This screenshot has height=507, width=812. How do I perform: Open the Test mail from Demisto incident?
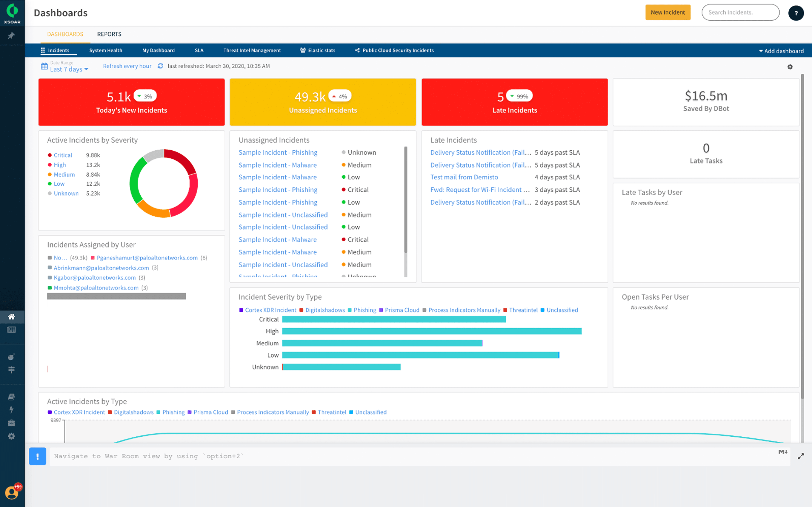tap(464, 177)
